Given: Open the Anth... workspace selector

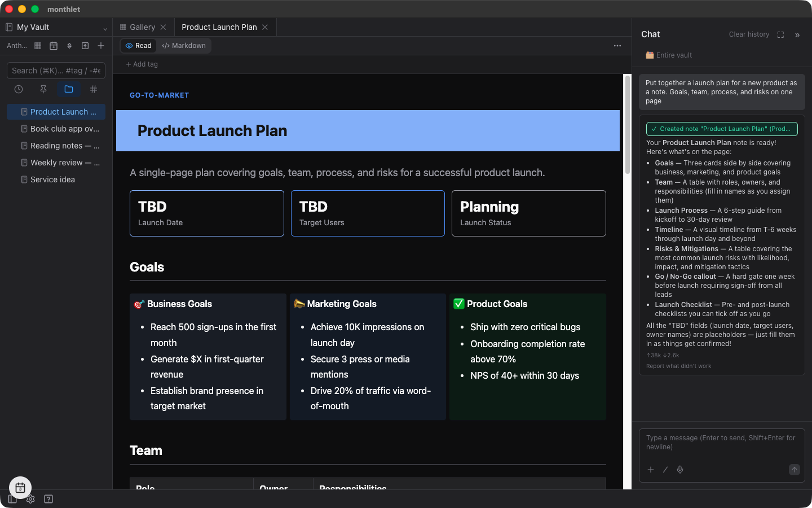Looking at the screenshot, I should 17,46.
